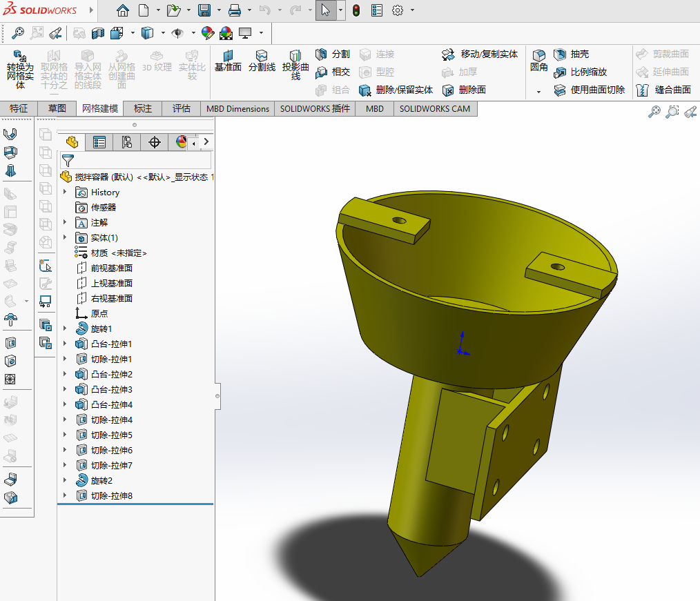700x601 pixels.
Task: Expand the History tree node
Action: (x=65, y=192)
